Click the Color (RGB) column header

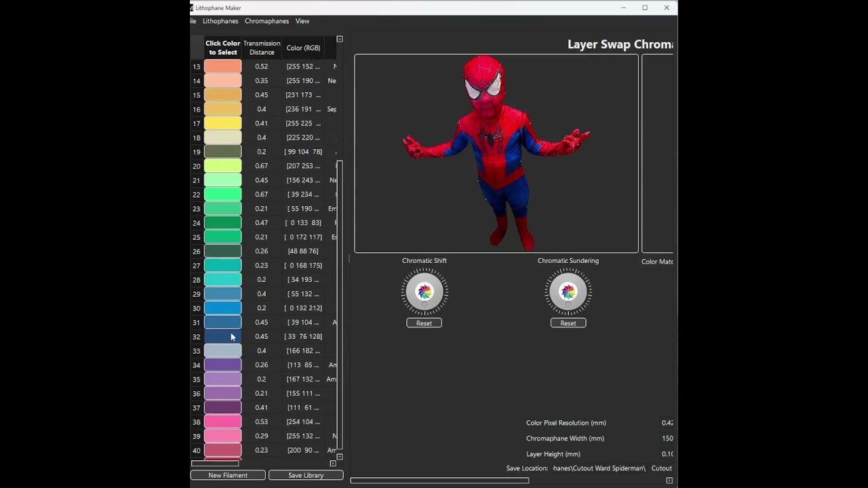pos(303,48)
